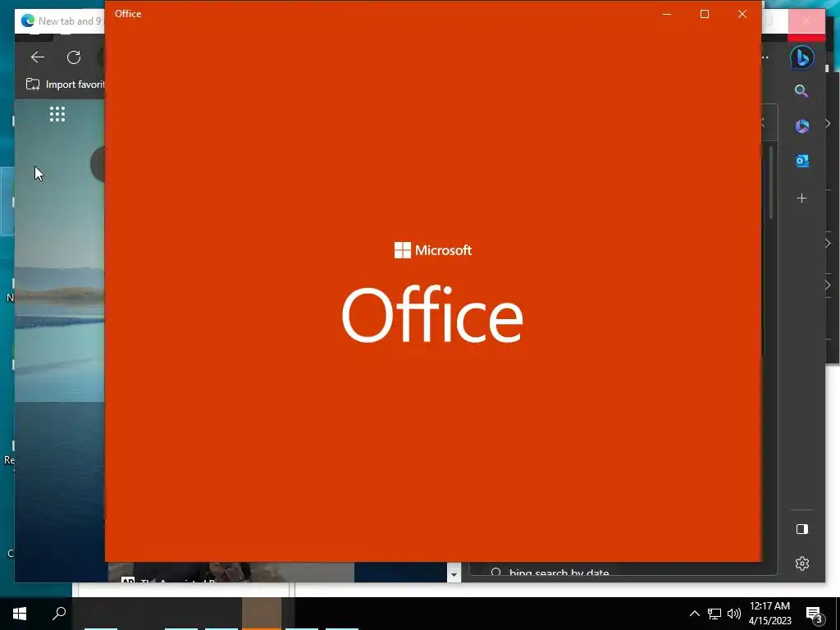Image resolution: width=840 pixels, height=630 pixels.
Task: Refresh the page in Edge
Action: click(x=74, y=57)
